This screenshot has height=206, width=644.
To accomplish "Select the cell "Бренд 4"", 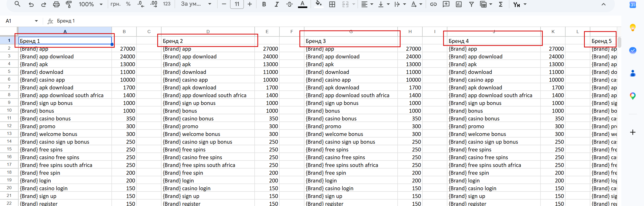I will pyautogui.click(x=494, y=41).
